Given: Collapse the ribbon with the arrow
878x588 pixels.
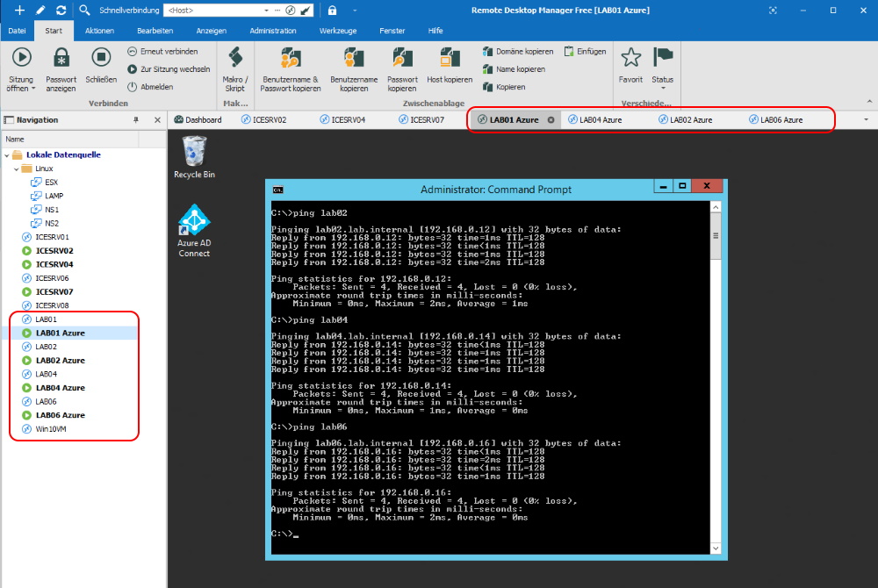Looking at the screenshot, I should click(x=869, y=101).
